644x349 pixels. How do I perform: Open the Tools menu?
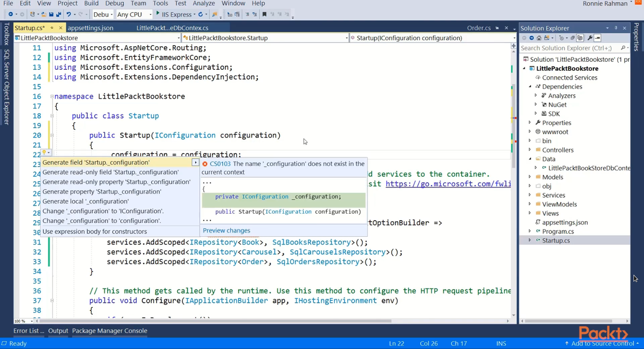point(160,3)
